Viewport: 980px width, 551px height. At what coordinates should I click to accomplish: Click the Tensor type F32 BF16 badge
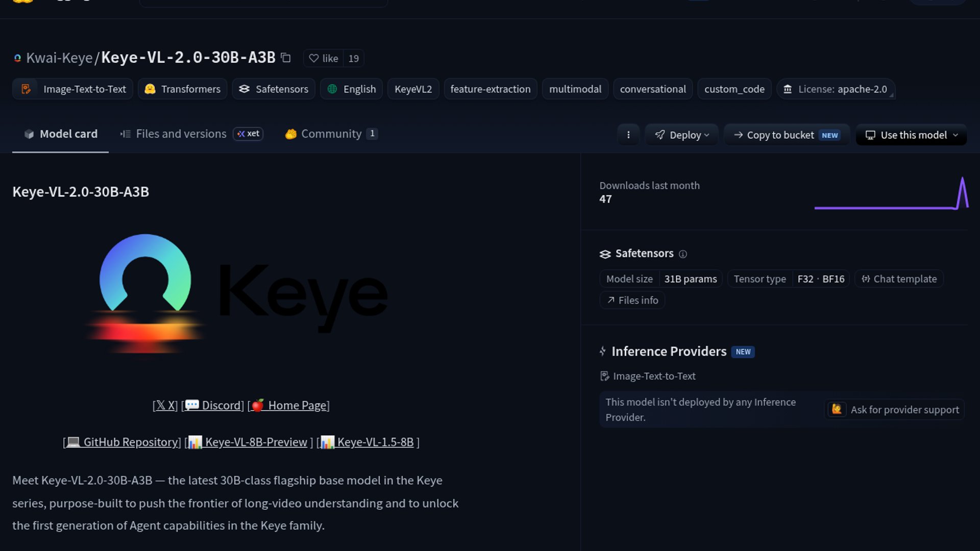pos(789,279)
